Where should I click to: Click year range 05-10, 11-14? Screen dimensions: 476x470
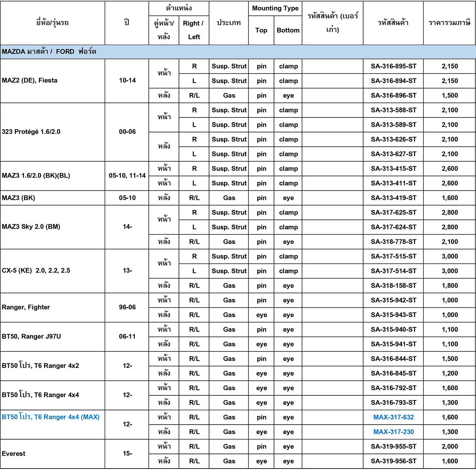127,176
